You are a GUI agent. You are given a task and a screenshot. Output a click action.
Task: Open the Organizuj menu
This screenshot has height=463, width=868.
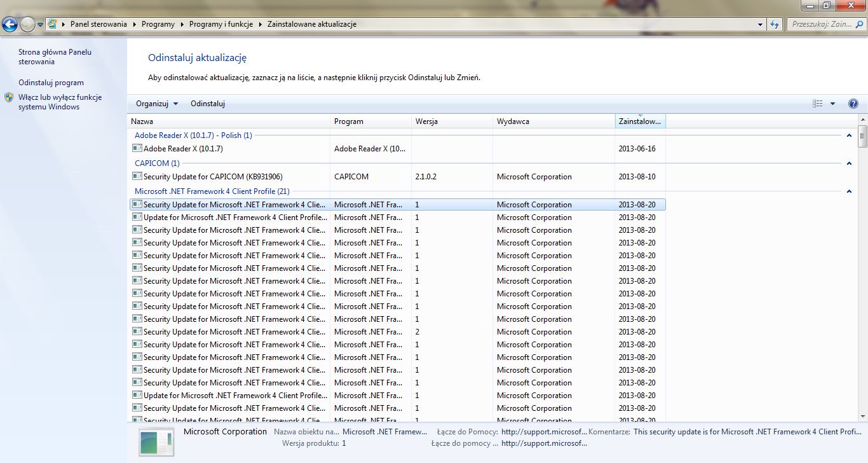(157, 104)
